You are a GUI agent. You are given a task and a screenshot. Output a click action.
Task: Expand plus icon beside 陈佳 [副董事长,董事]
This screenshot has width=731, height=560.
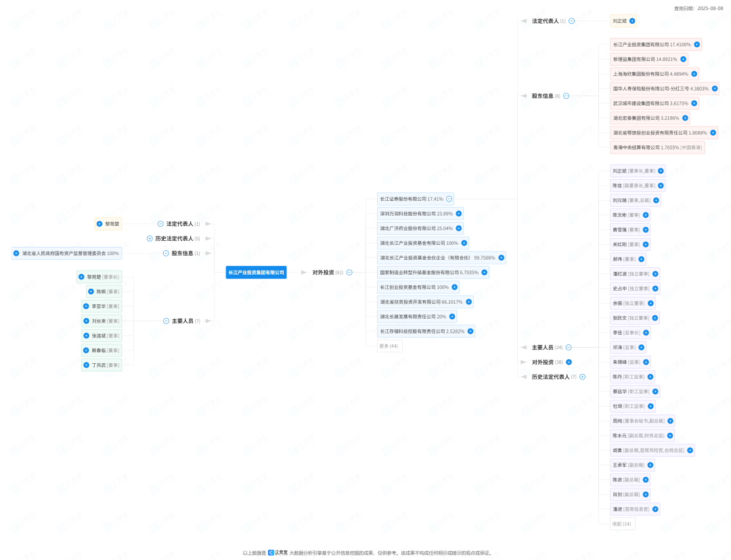click(661, 185)
